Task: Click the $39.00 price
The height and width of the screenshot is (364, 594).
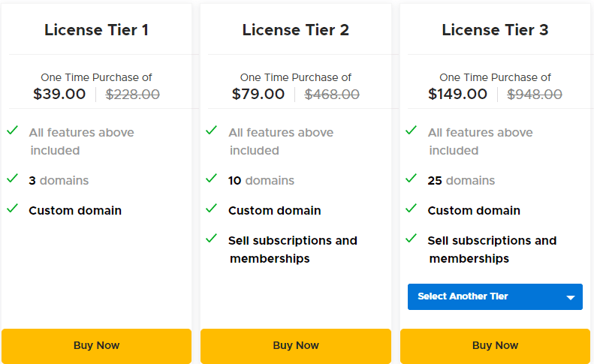Action: coord(59,95)
